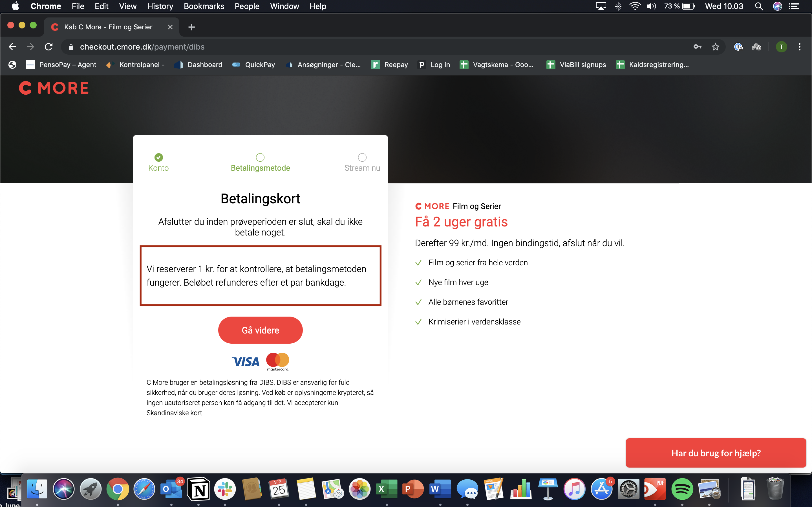The height and width of the screenshot is (507, 812).
Task: Click the Mastercard payment icon
Action: [278, 360]
